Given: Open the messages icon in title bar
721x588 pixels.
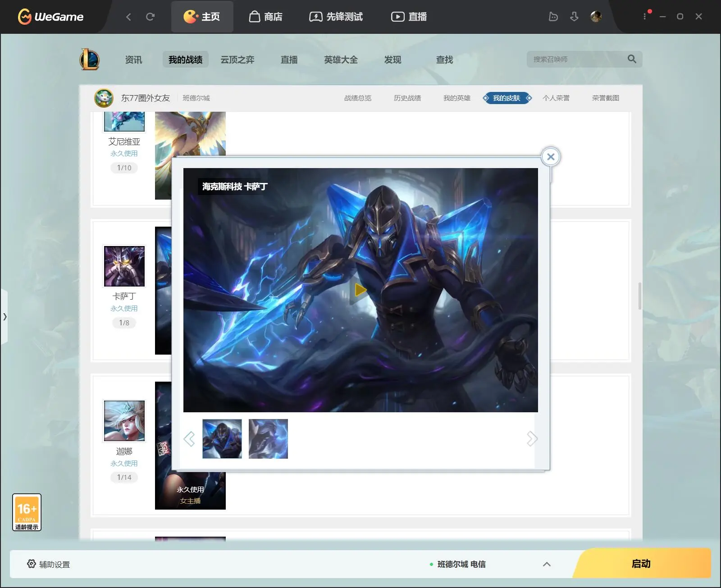Looking at the screenshot, I should coord(553,17).
